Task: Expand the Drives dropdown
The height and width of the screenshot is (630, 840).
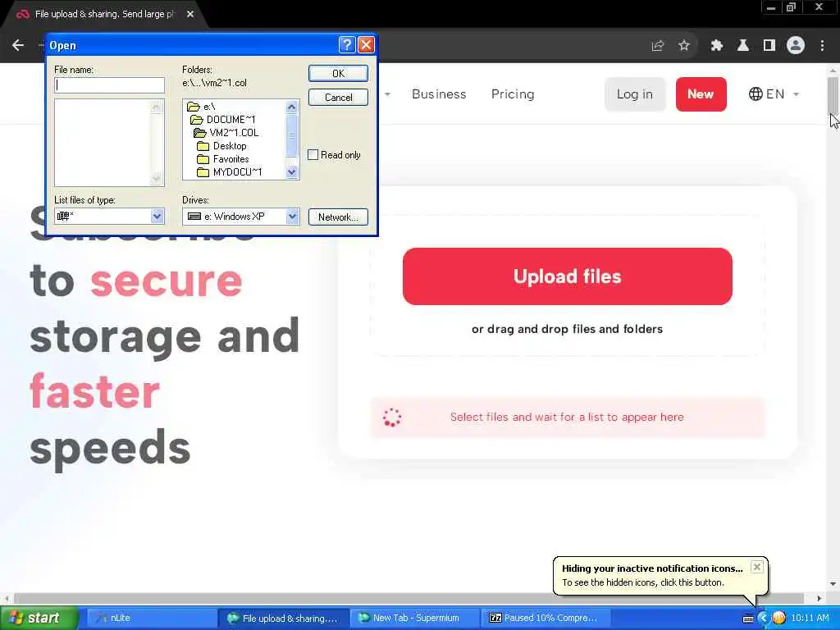Action: click(292, 217)
